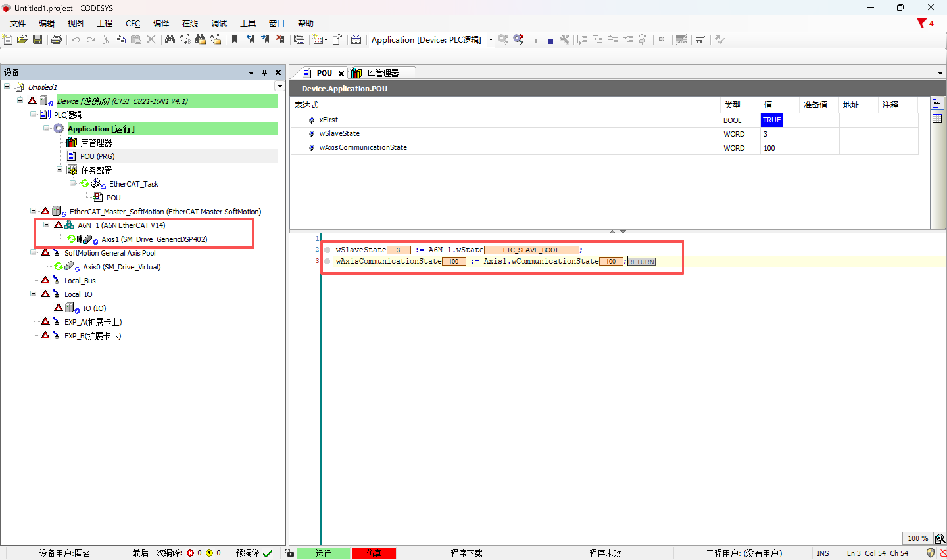Screen dimensions: 947x560
Task: Click the 预编译 status indicator
Action: (x=254, y=553)
